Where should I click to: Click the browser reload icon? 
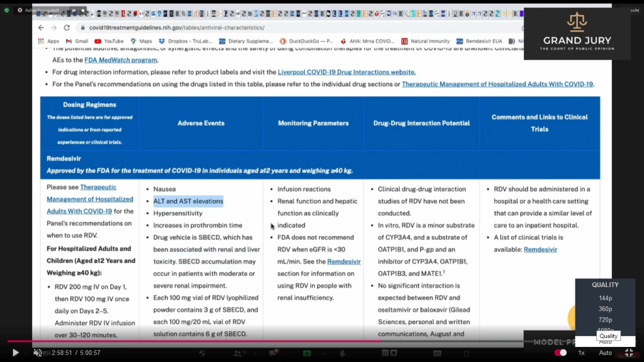[67, 28]
